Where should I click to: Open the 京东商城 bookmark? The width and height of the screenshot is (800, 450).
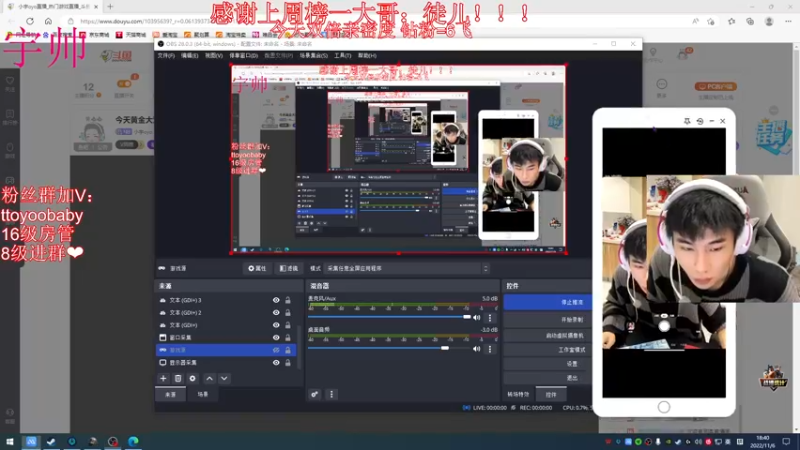[95, 35]
